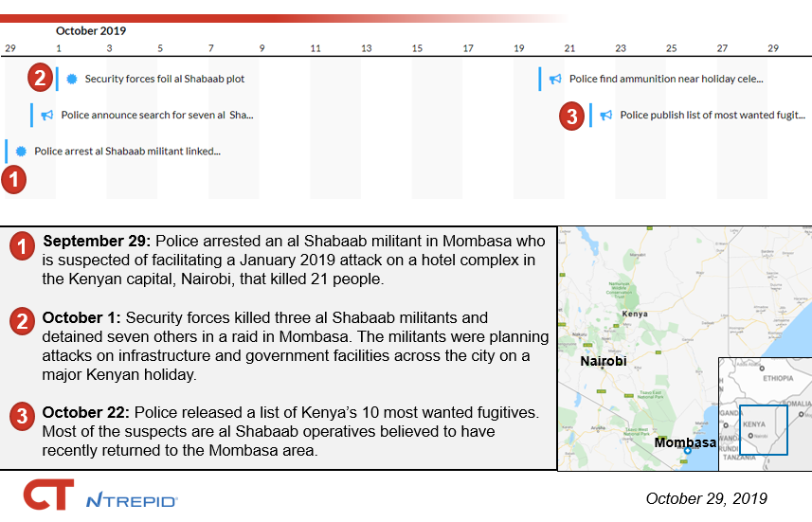Click the 'October 29, 2019' date footer
This screenshot has width=812, height=522.
(x=707, y=498)
